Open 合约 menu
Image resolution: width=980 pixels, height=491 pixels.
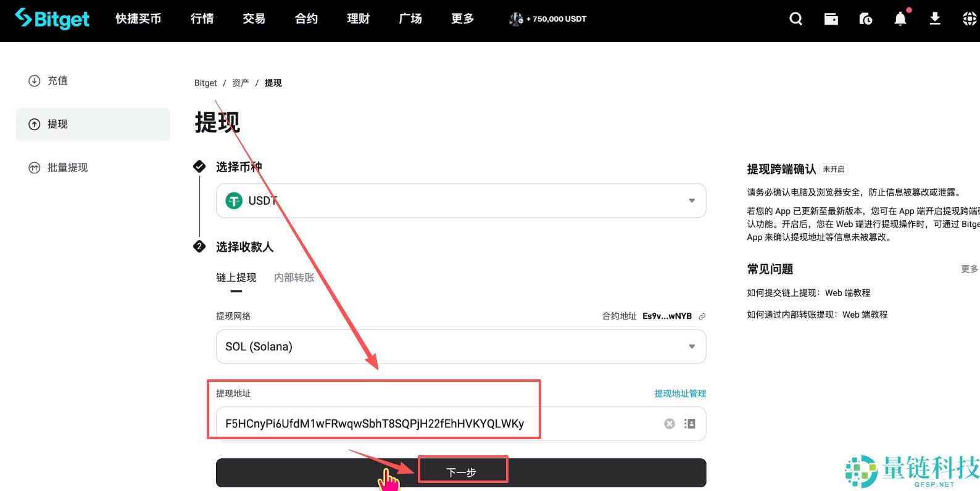307,19
